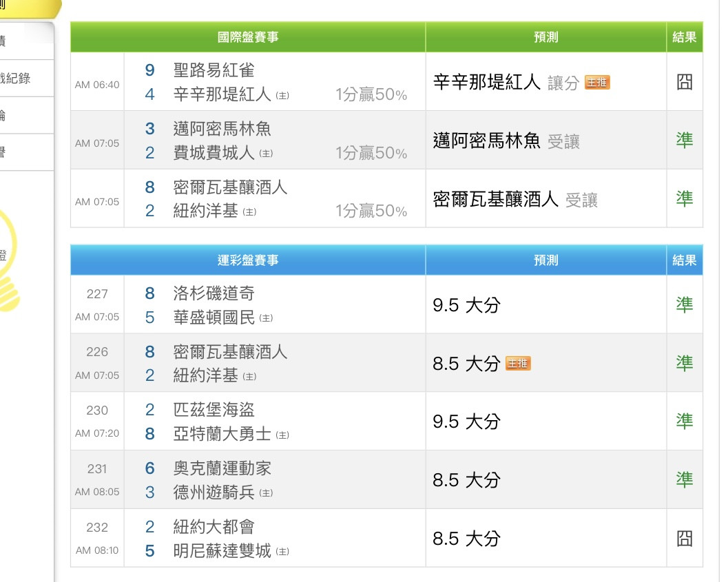The width and height of the screenshot is (728, 582).
Task: Click 奧克蘭運動家 team name
Action: pyautogui.click(x=222, y=468)
